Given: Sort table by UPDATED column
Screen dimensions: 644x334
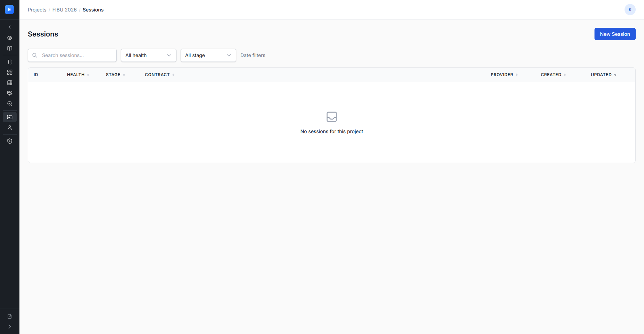Looking at the screenshot, I should click(x=603, y=75).
